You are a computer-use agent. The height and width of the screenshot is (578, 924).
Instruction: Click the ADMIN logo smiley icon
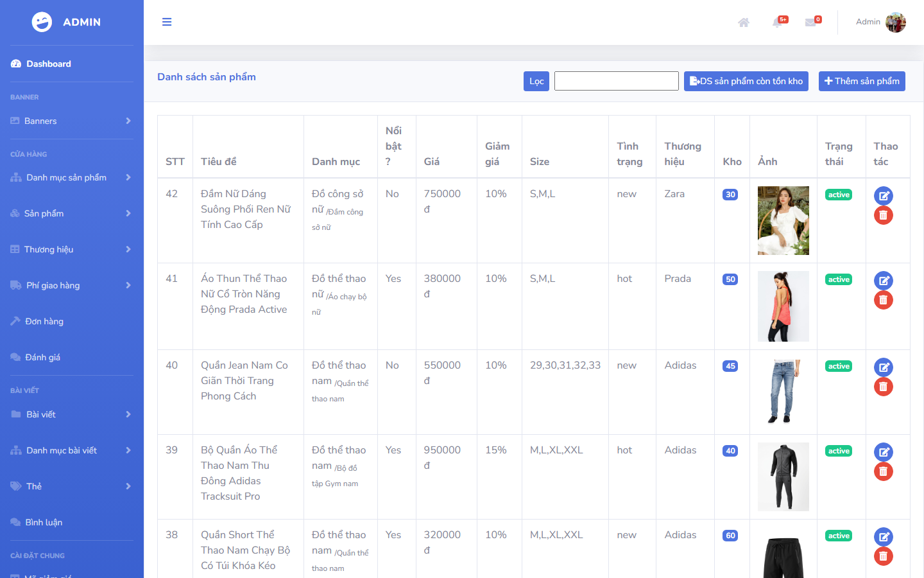42,22
